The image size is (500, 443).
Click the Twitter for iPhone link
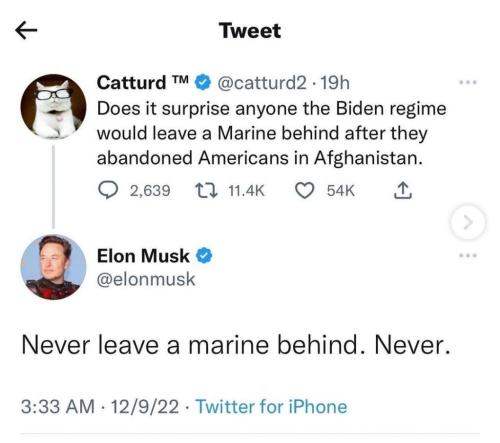(x=271, y=407)
